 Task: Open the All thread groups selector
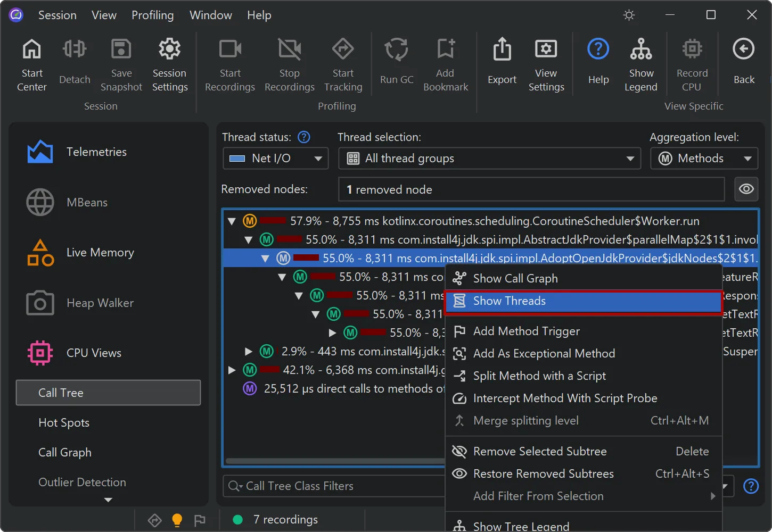tap(489, 158)
